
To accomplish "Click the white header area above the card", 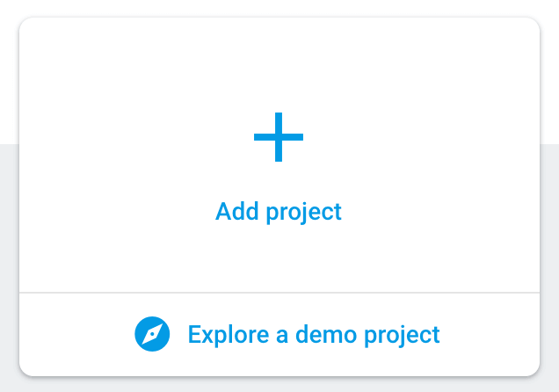I will [x=279, y=8].
